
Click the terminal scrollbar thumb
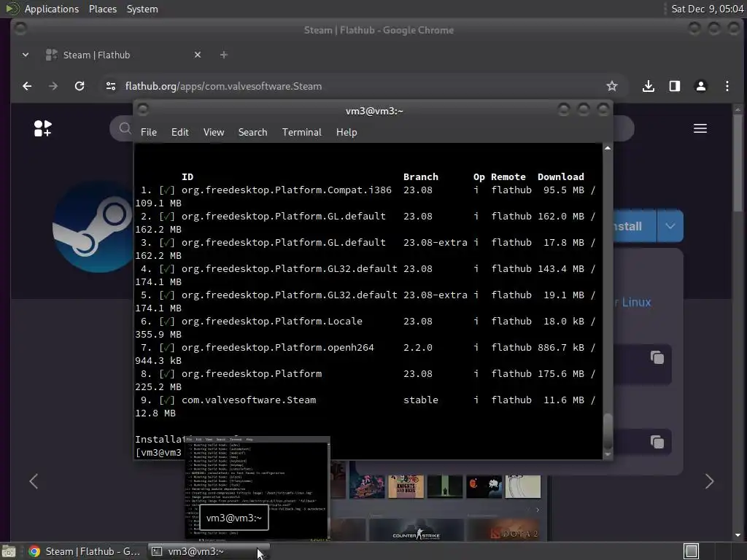point(608,431)
